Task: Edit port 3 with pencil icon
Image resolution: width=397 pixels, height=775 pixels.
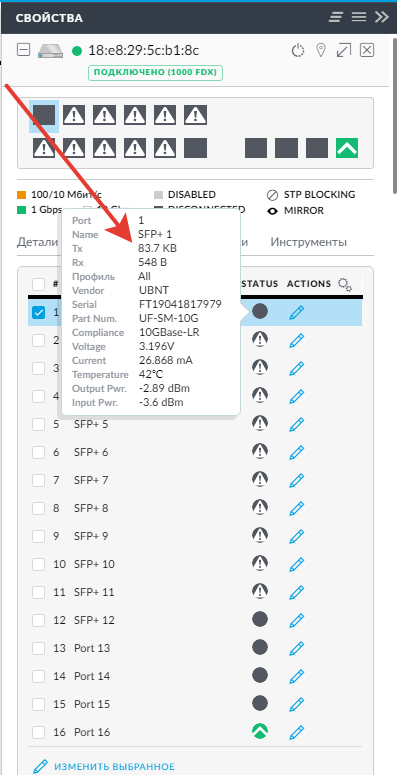Action: (296, 368)
